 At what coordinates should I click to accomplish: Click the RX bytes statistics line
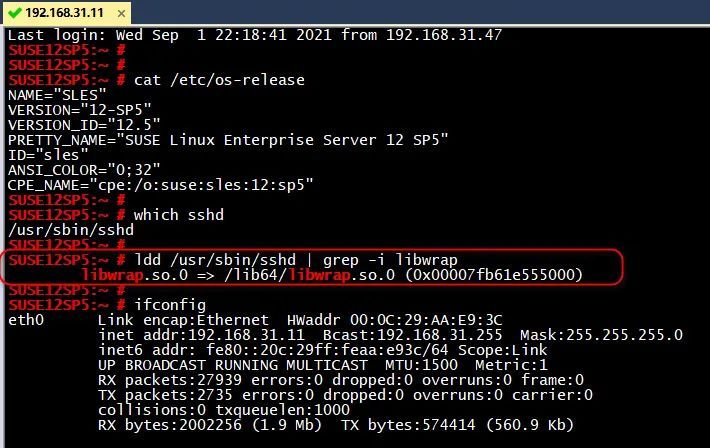click(336, 425)
